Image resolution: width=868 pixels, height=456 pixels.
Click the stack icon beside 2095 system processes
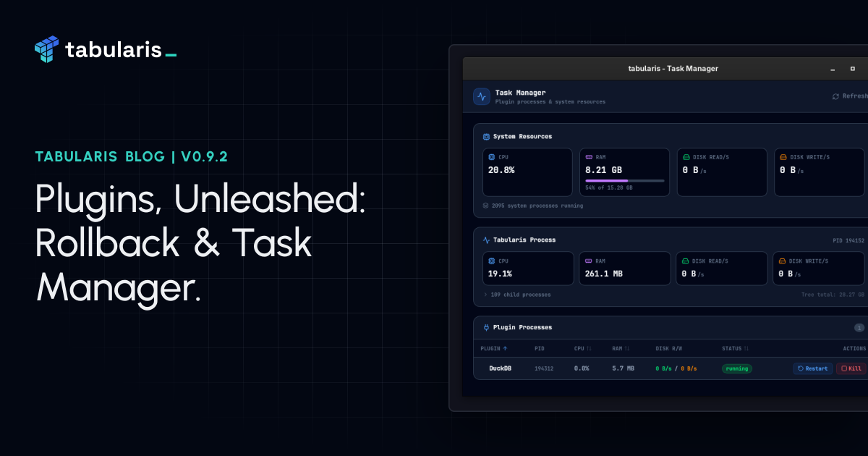click(486, 206)
